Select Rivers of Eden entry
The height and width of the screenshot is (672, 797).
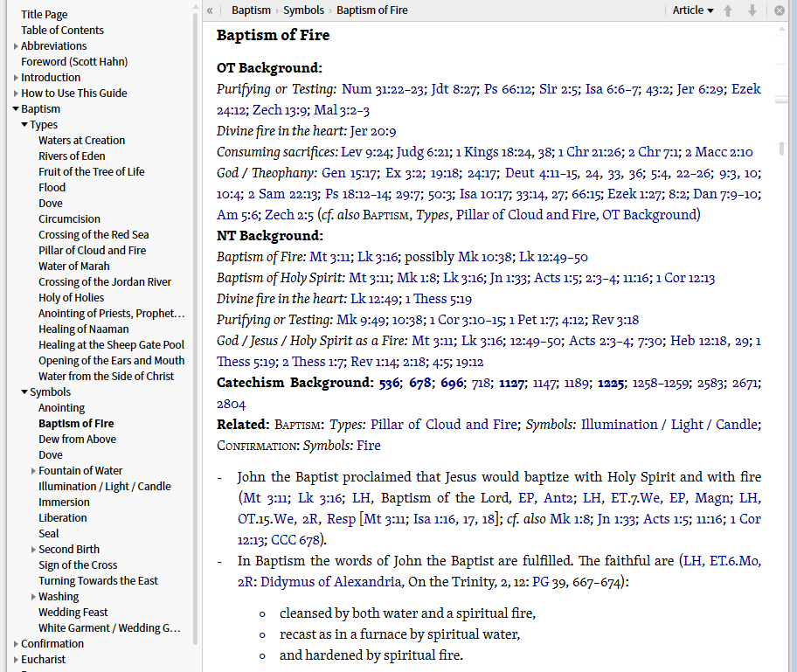point(72,156)
